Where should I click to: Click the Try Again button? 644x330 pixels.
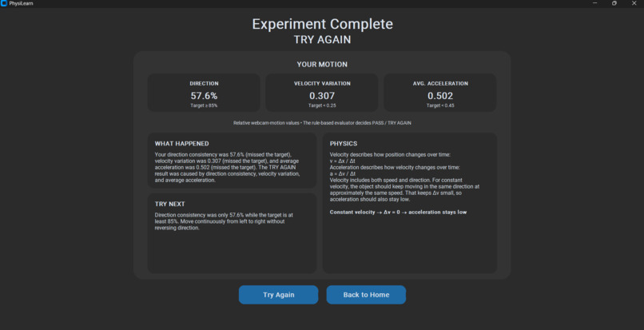coord(279,295)
